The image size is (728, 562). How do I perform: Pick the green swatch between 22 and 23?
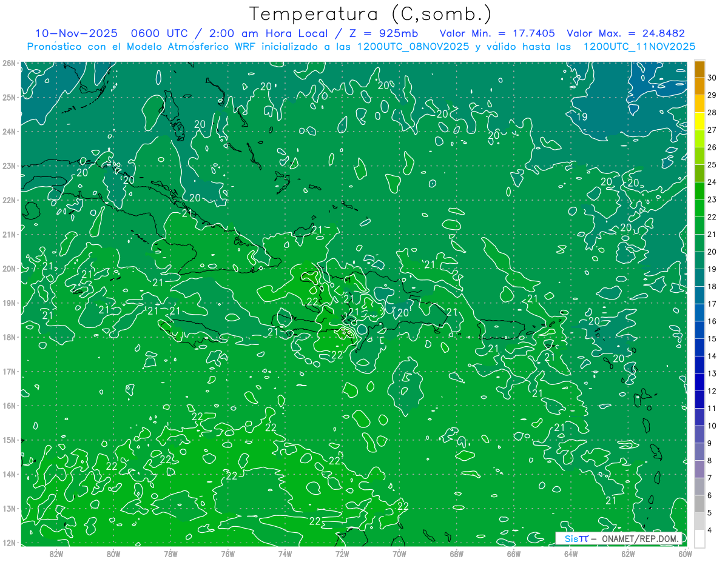click(699, 208)
